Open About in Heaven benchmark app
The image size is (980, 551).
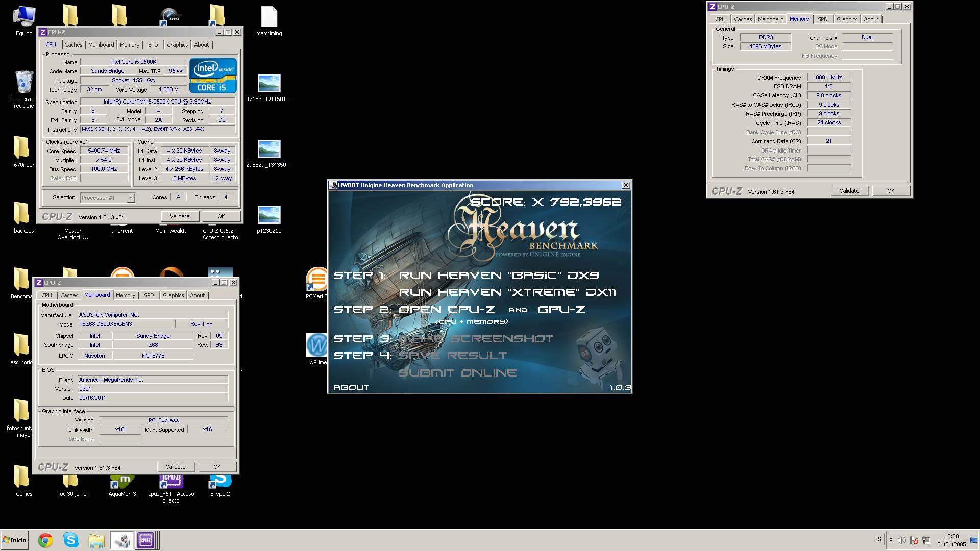[351, 388]
